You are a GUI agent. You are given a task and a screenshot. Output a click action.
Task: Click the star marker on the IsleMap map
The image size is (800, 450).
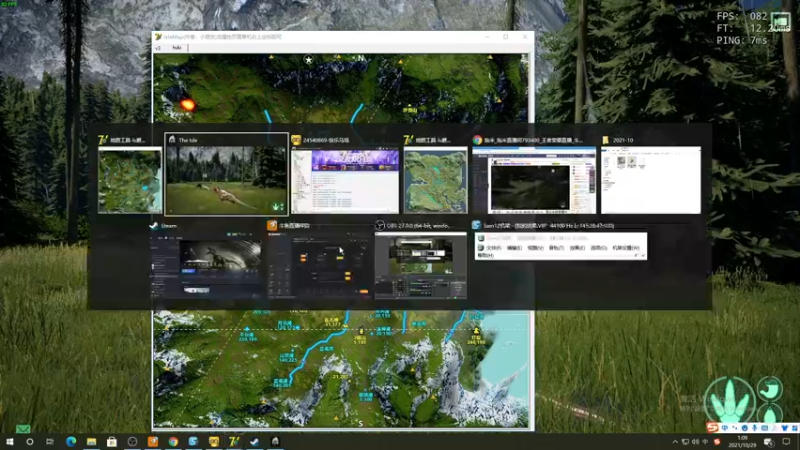[308, 60]
